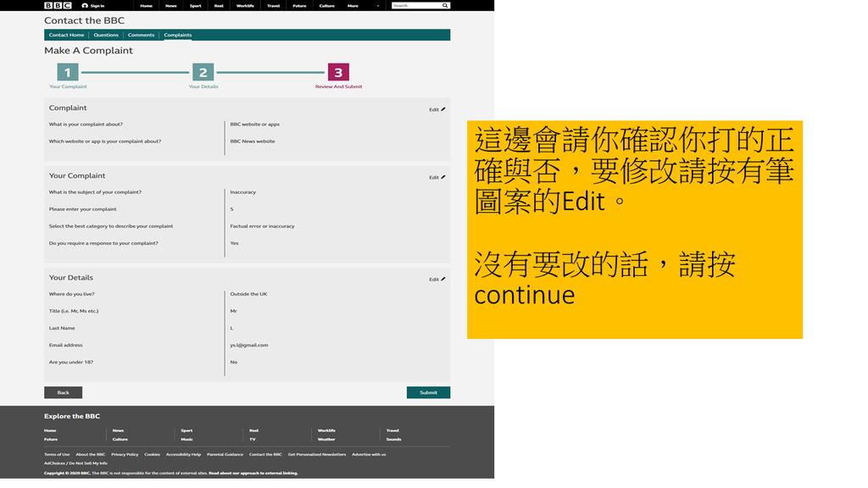The width and height of the screenshot is (868, 488).
Task: Click the value 'Outside the UK'
Action: point(248,294)
